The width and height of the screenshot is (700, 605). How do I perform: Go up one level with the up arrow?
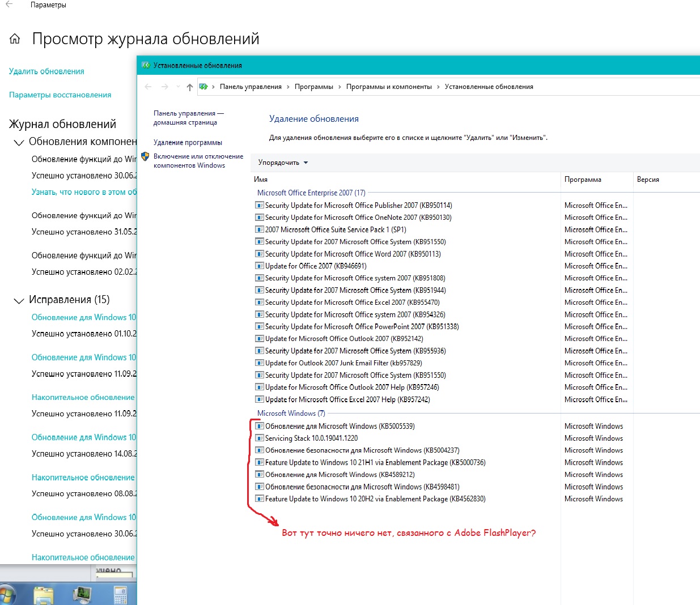click(x=189, y=87)
